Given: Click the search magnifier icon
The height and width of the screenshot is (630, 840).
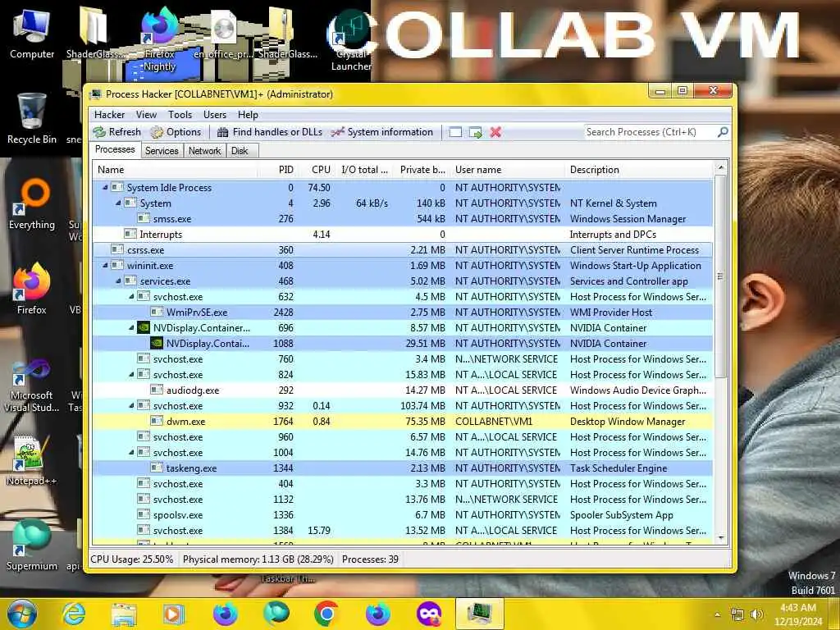Looking at the screenshot, I should point(723,132).
